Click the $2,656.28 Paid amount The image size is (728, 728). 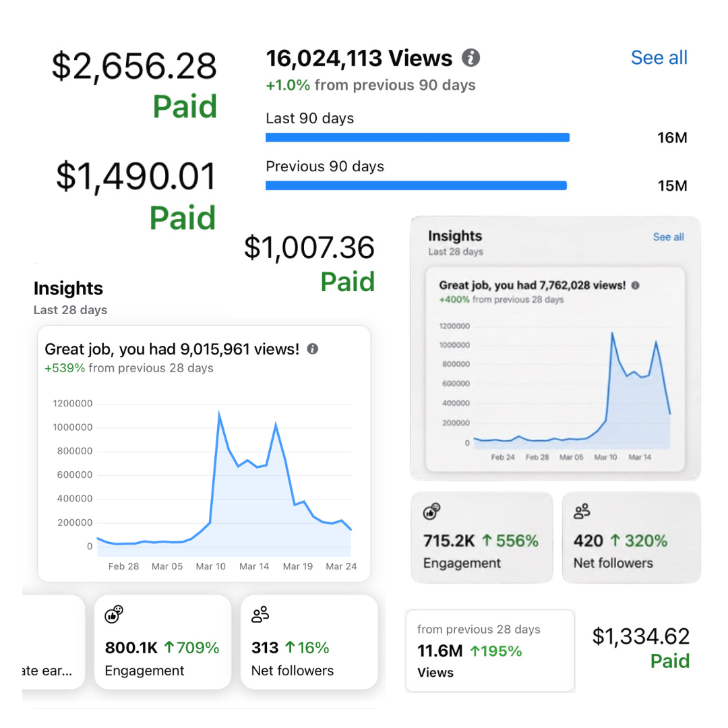pos(134,85)
